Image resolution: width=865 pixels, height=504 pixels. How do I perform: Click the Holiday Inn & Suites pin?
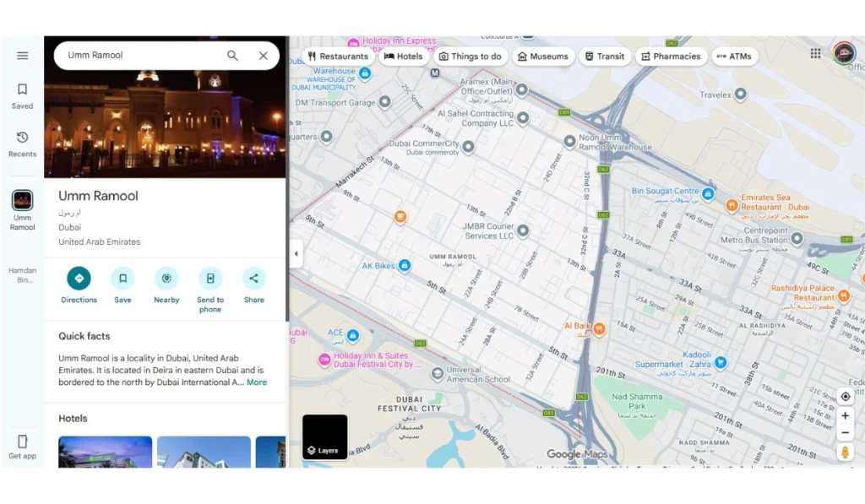tap(325, 360)
